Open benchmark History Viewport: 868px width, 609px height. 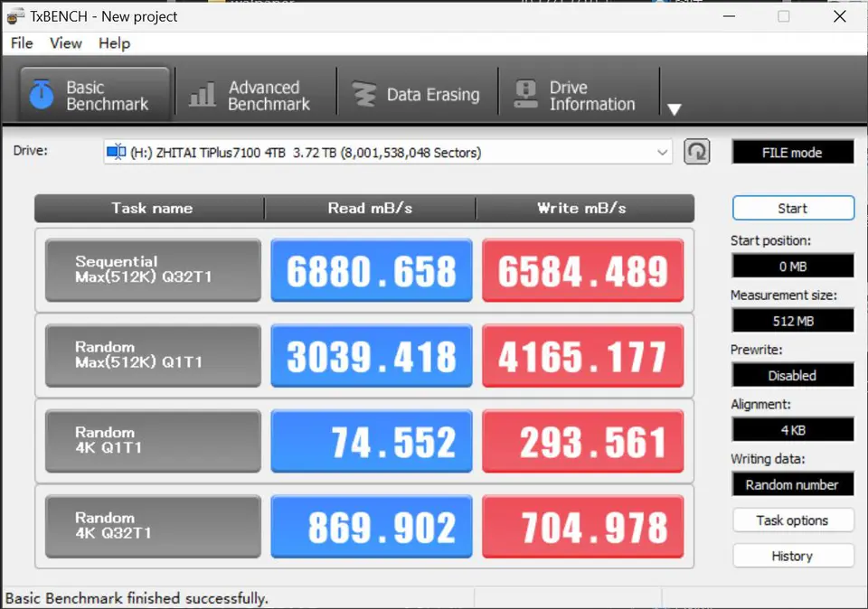(793, 556)
